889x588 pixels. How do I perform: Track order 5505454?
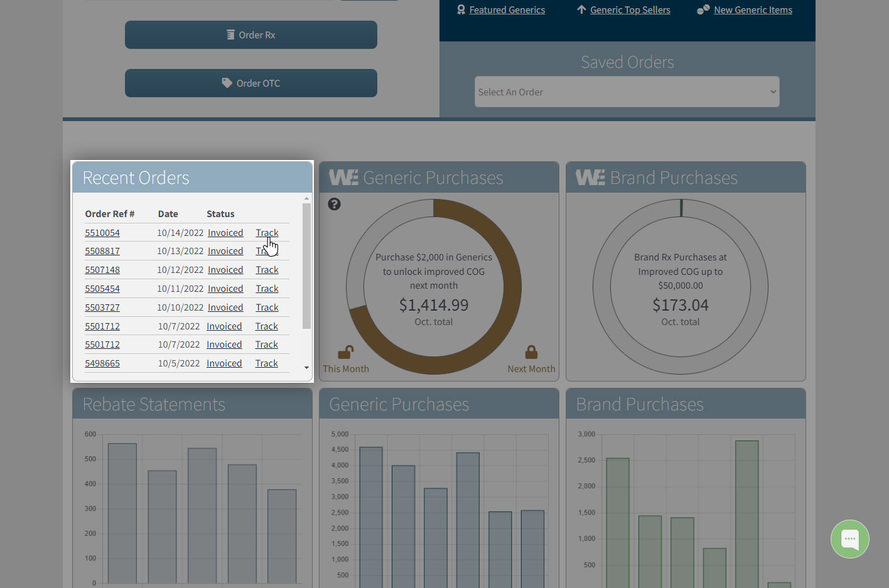267,289
